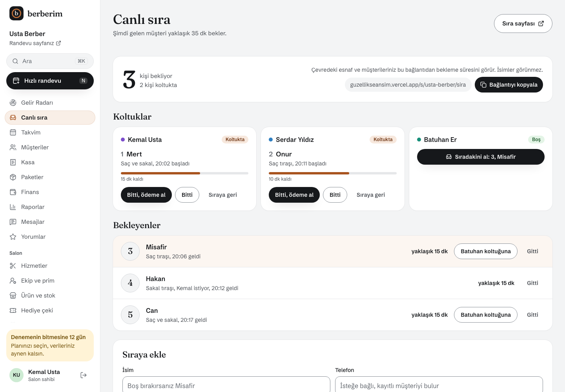Assign Can to Batuhan koltuğuna
Screen dimensions: 565x392
486,315
